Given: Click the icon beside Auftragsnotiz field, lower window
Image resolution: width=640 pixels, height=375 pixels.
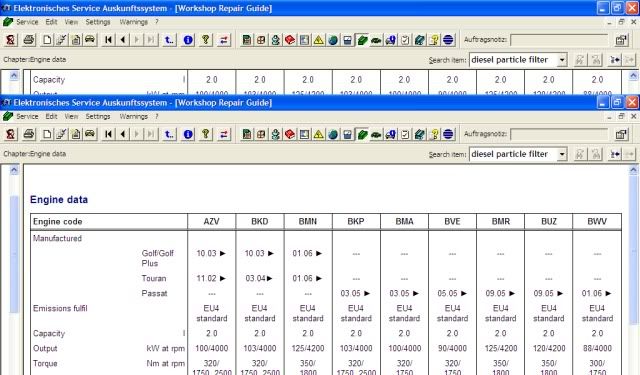Looking at the screenshot, I should point(621,134).
